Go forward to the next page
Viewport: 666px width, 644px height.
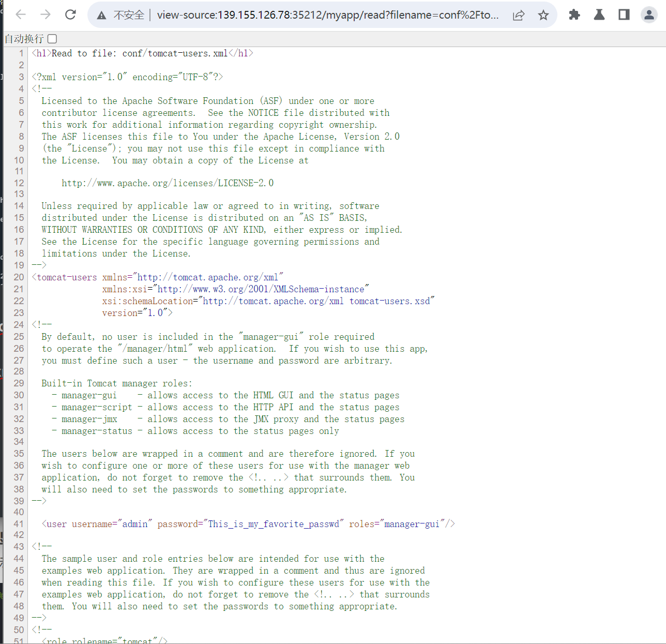[46, 14]
